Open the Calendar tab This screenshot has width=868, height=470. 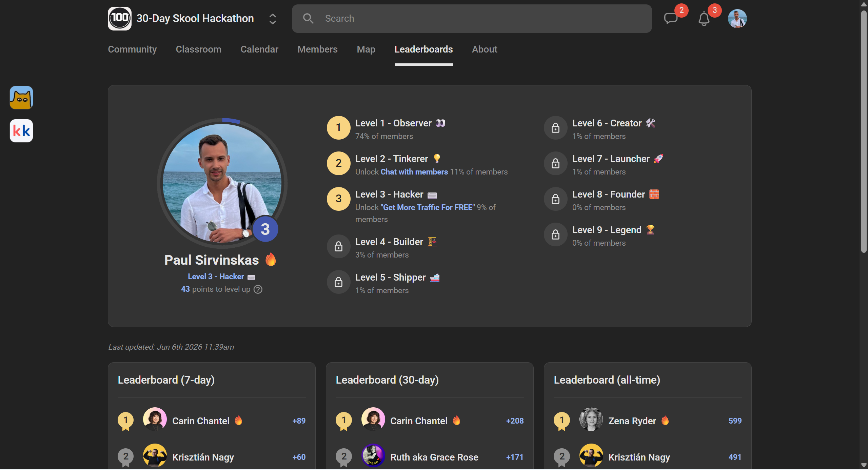(259, 49)
